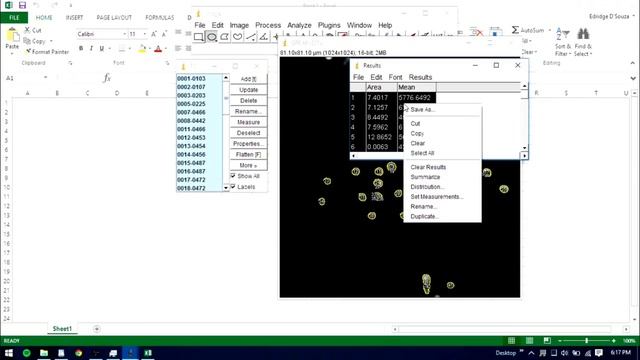Click the More » button in ROI Manager
Image resolution: width=640 pixels, height=360 pixels.
pos(249,165)
